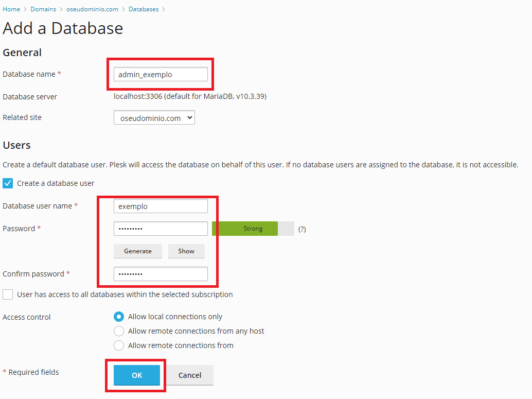This screenshot has width=532, height=399.
Task: Open the Related site dropdown
Action: [154, 118]
